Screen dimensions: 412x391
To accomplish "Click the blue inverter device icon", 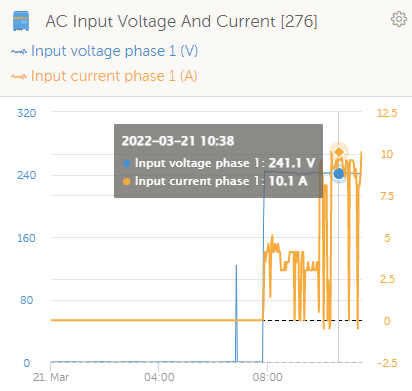I will [x=21, y=21].
